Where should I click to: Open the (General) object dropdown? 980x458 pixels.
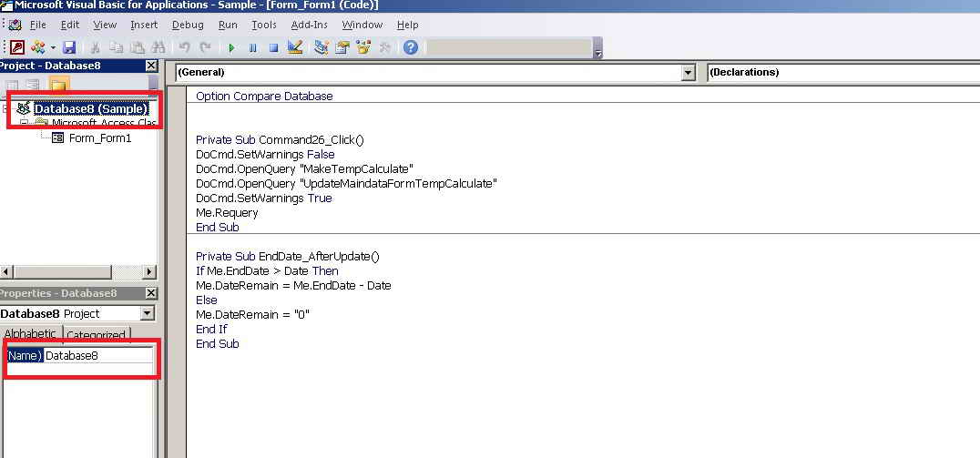point(689,73)
